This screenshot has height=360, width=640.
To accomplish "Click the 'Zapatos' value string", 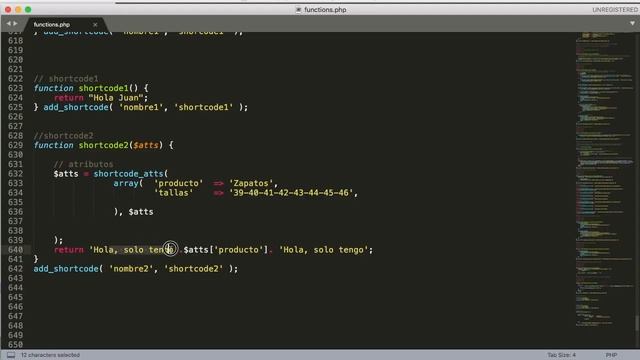I will (251, 183).
